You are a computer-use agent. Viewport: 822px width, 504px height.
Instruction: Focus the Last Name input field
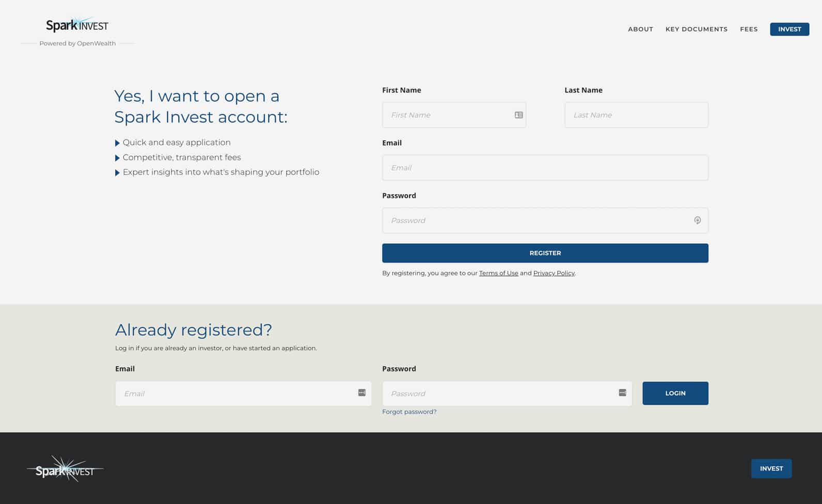tap(636, 115)
